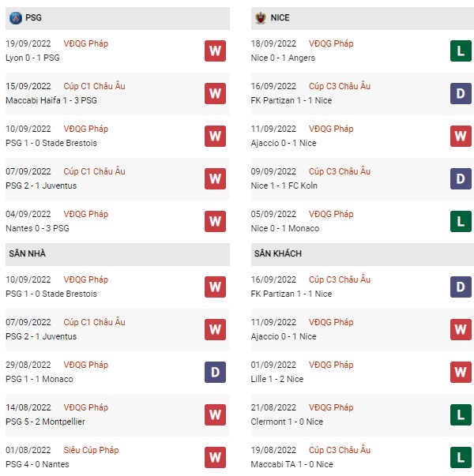Viewport: 474px width, 476px height.
Task: Click the NICE team name header
Action: coord(280,17)
